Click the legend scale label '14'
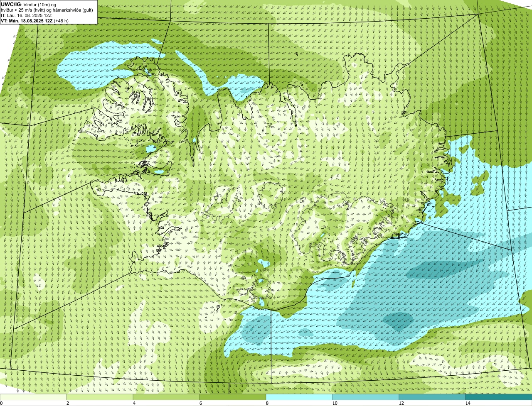The width and height of the screenshot is (532, 406). pos(468,403)
